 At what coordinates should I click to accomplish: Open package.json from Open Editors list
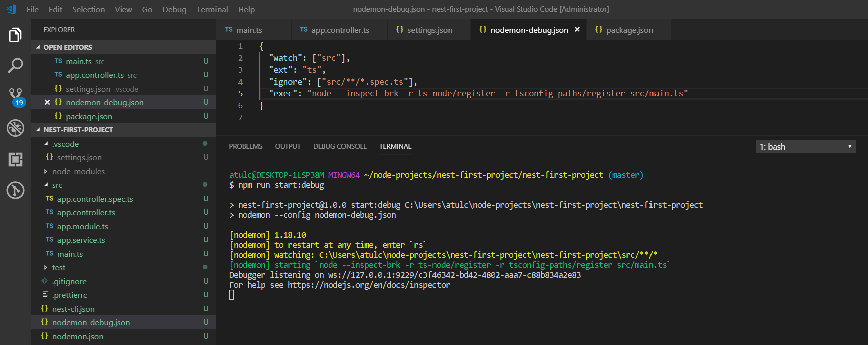tap(124, 116)
